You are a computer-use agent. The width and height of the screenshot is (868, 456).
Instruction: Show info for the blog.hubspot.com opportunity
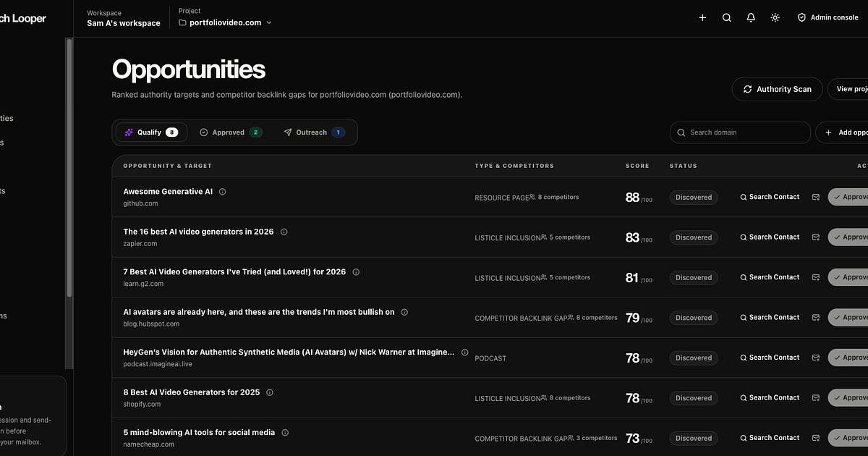(x=404, y=313)
